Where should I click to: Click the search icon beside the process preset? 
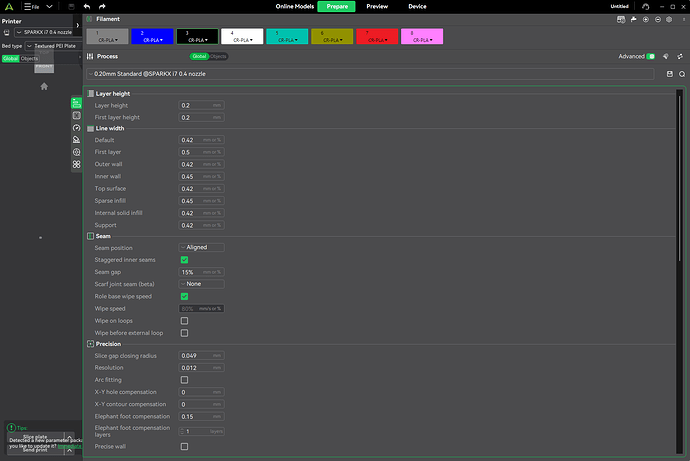tap(682, 73)
